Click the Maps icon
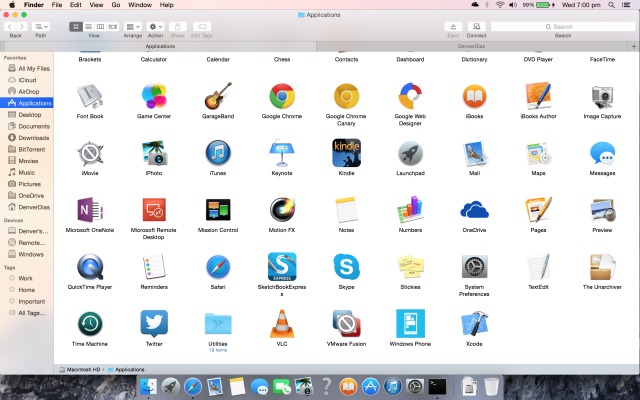The image size is (640, 400). [x=538, y=153]
